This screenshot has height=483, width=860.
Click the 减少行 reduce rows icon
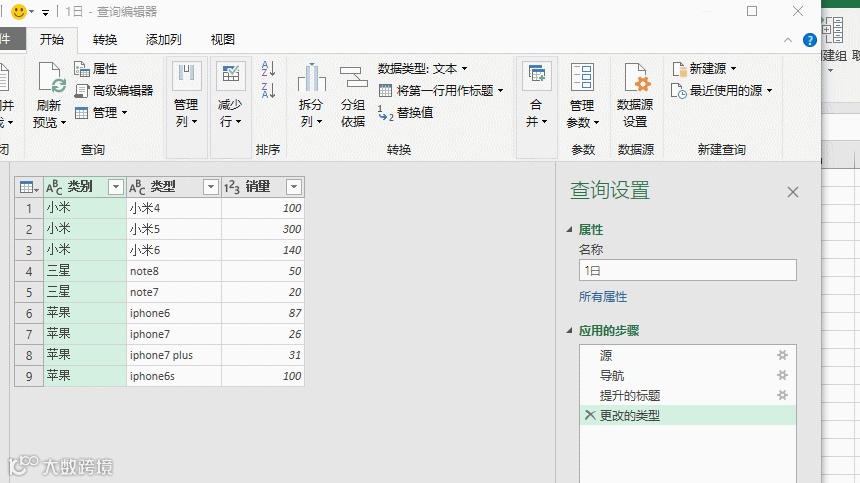pos(230,76)
